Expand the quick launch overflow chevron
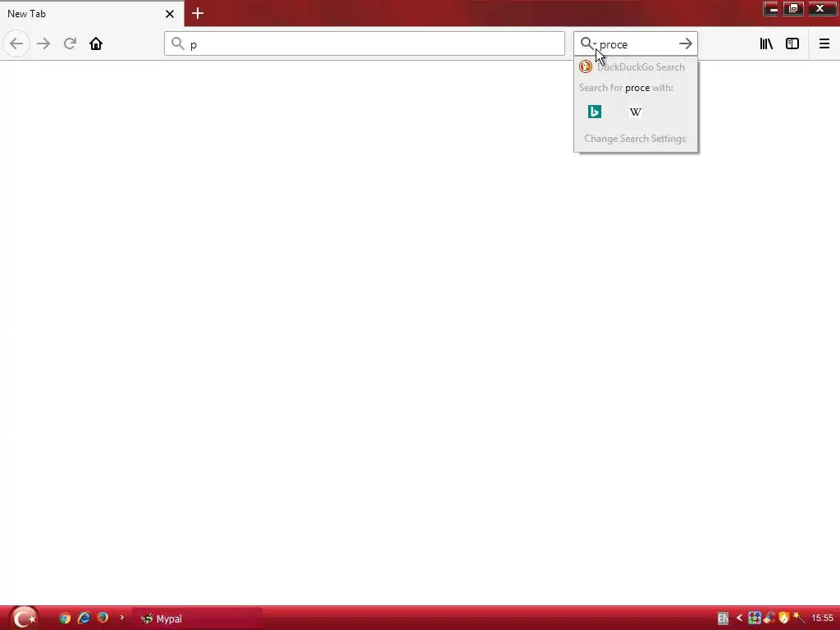The image size is (840, 630). click(122, 618)
